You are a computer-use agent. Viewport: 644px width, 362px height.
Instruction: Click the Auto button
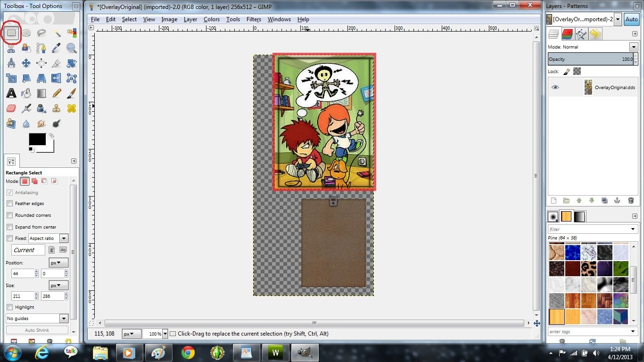[x=631, y=19]
